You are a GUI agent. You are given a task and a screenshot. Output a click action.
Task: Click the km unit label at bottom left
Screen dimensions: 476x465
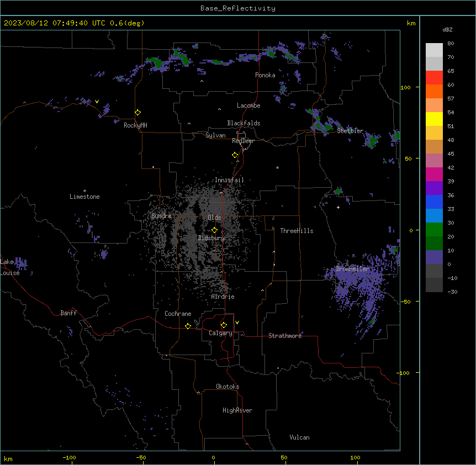[x=8, y=458]
